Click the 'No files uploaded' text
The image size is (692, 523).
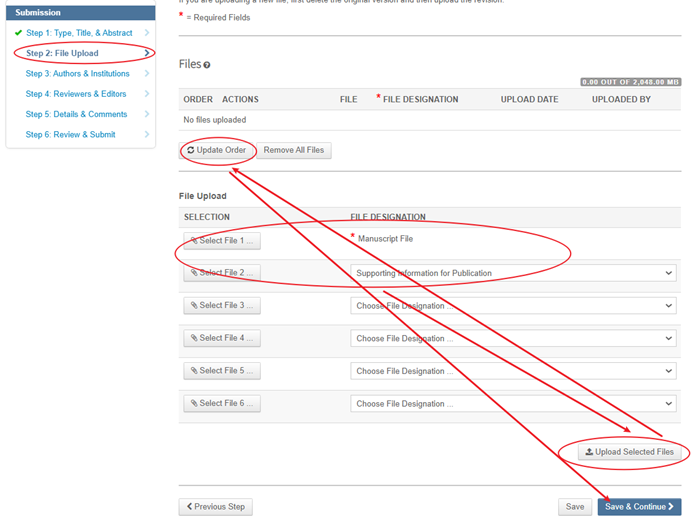[x=214, y=120]
